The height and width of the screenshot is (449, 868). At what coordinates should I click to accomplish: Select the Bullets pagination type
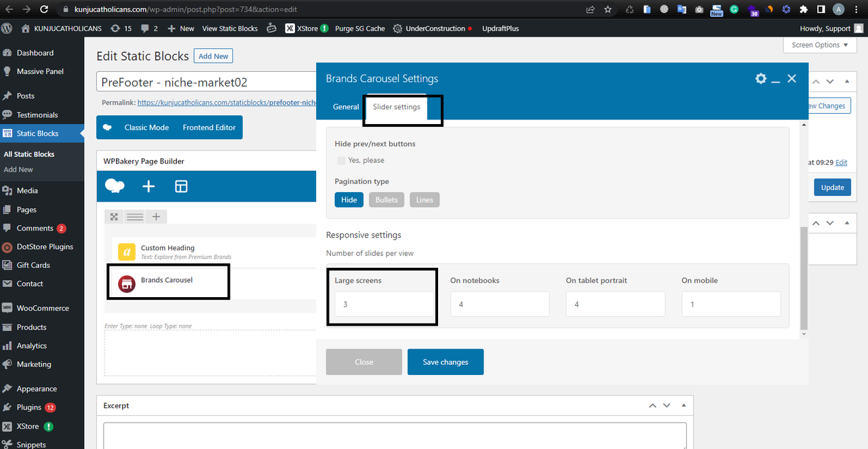point(387,200)
